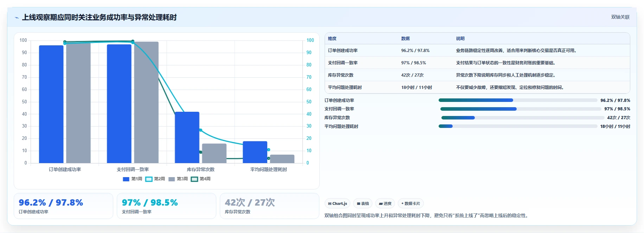Click the 支付回调一致率 progress bar
Viewport: 644px width, 233px height.
(521, 109)
